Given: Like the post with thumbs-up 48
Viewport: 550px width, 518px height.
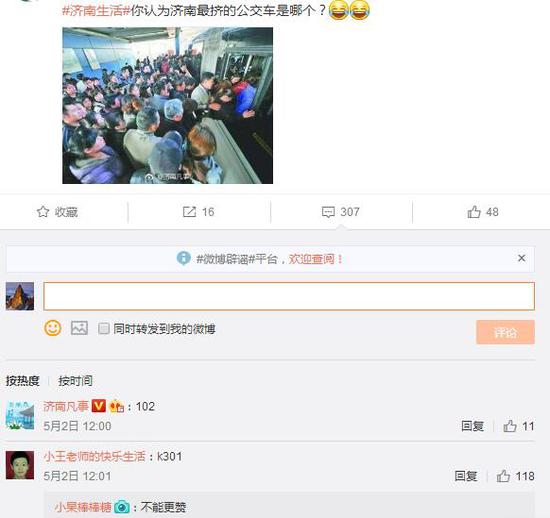Looking at the screenshot, I should pyautogui.click(x=474, y=211).
